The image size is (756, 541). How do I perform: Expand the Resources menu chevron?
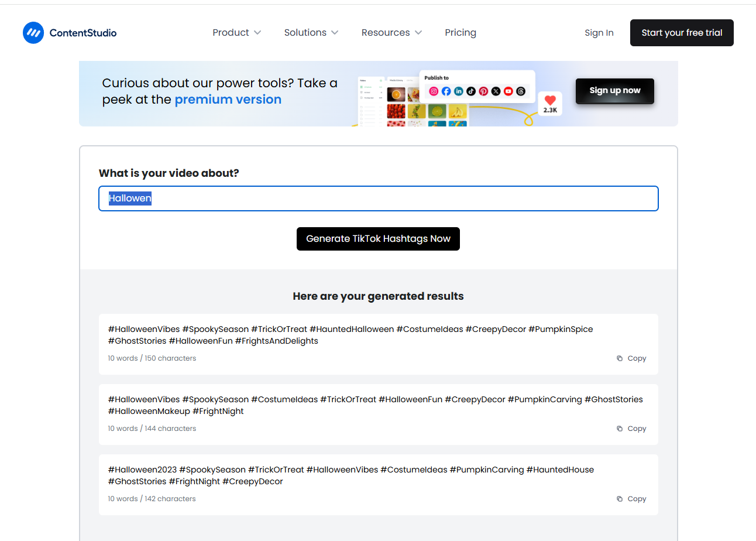click(x=418, y=33)
